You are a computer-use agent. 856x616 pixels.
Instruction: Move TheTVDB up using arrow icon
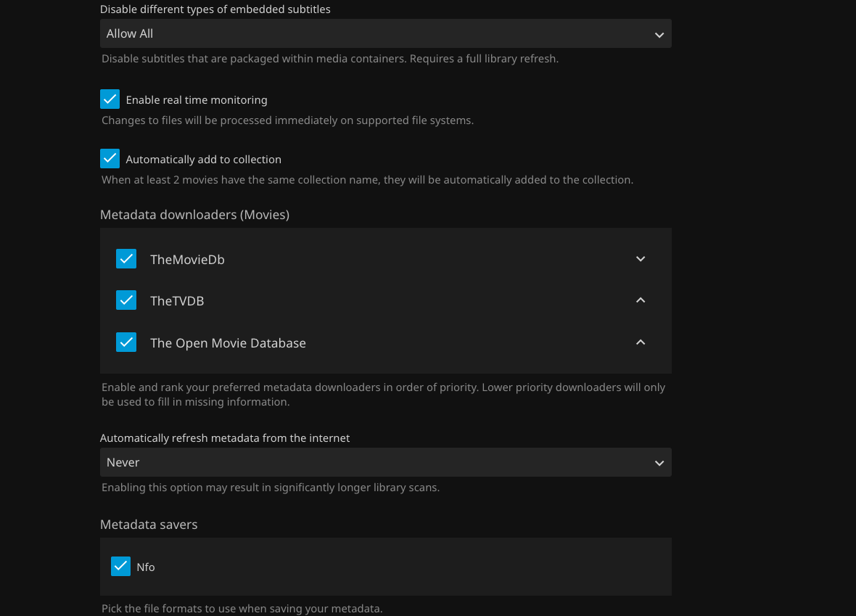pos(640,300)
